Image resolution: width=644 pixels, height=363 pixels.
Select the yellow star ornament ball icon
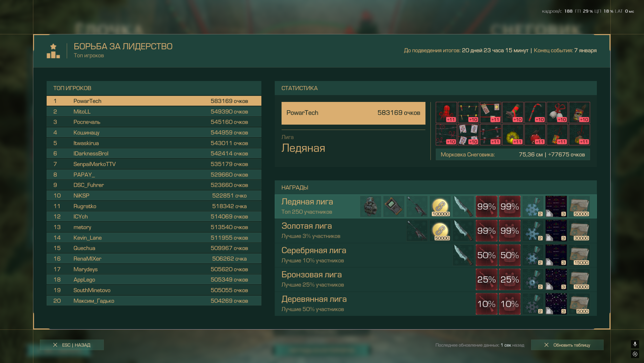[513, 135]
